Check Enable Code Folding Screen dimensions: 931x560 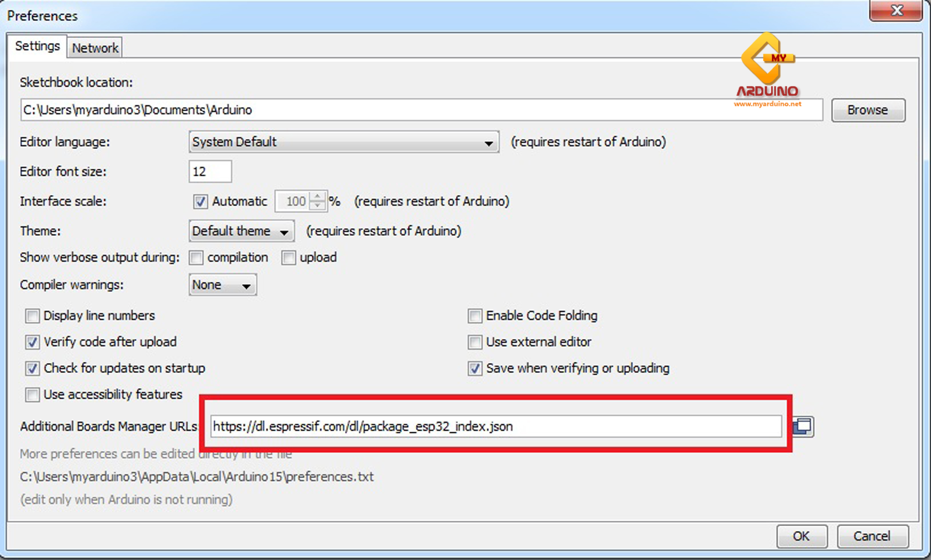coord(474,316)
